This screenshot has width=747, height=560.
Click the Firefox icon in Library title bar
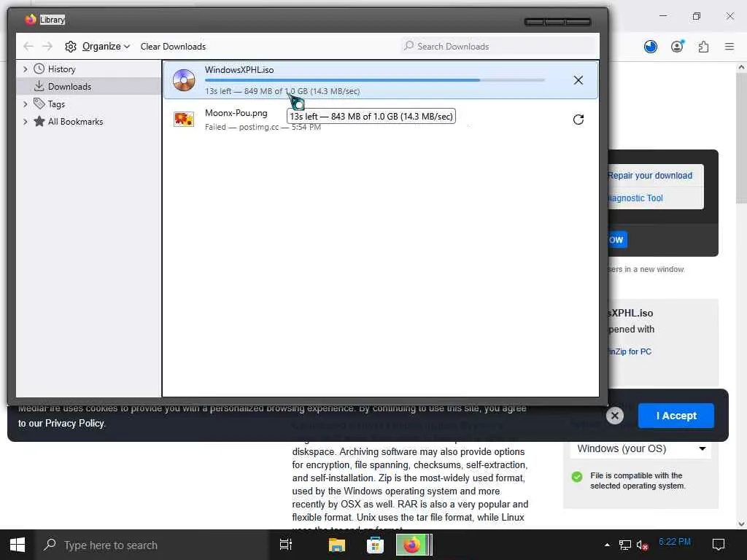click(x=31, y=19)
